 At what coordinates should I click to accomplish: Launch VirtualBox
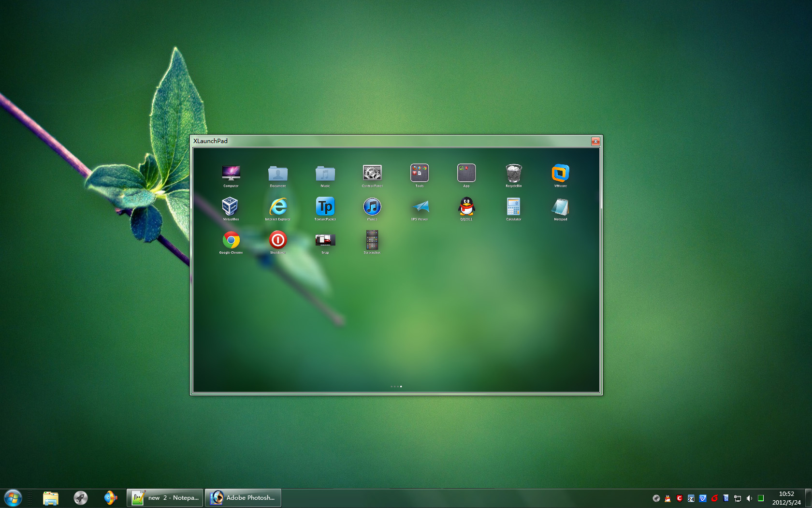[231, 207]
